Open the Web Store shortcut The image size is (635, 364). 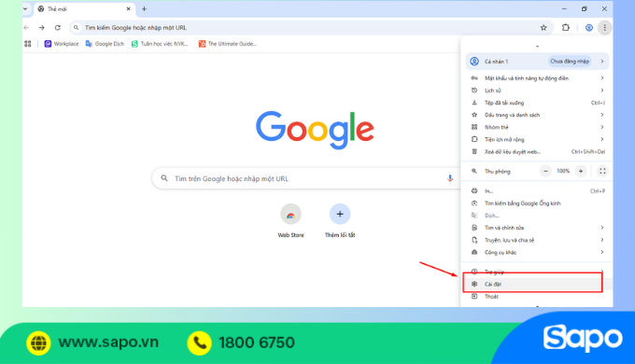[x=290, y=221]
